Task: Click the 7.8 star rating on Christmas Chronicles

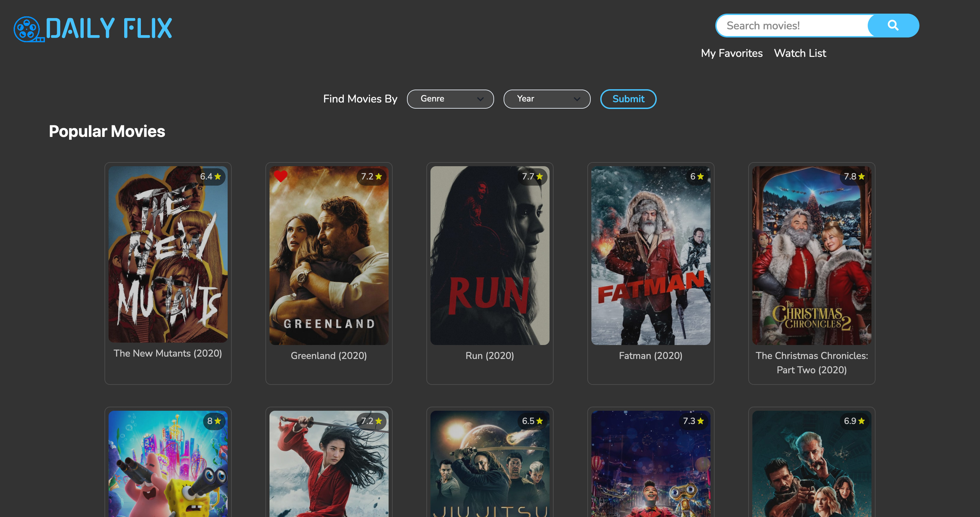Action: 854,177
